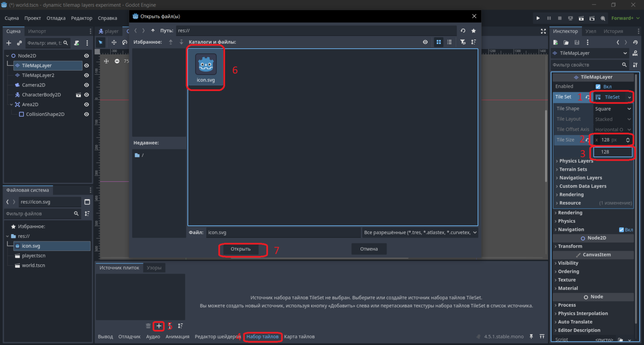Add a tile source with plus button
Image resolution: width=644 pixels, height=345 pixels.
[x=159, y=326]
